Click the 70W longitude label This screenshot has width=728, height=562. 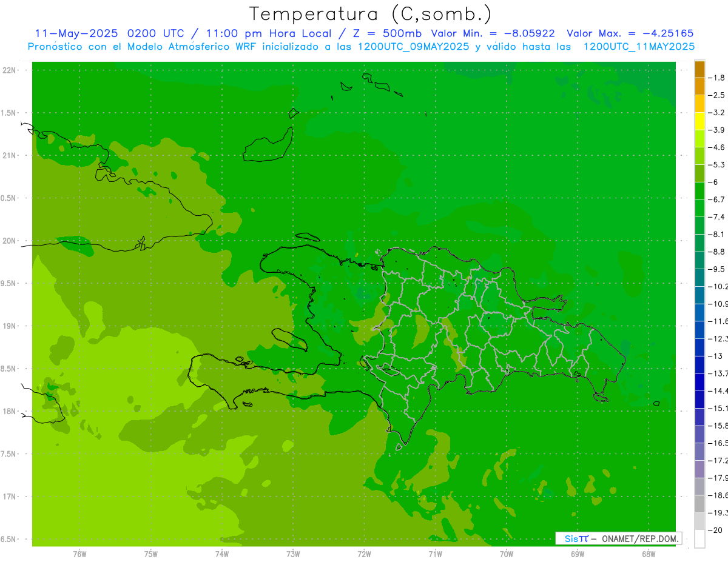[507, 554]
